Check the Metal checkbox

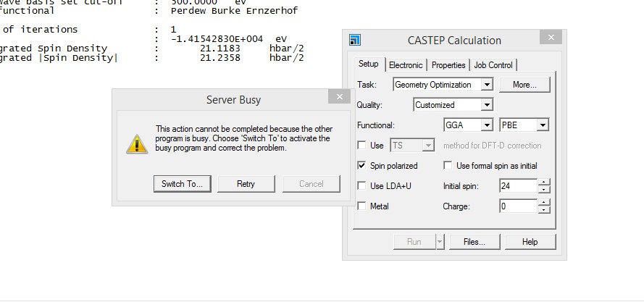click(361, 206)
